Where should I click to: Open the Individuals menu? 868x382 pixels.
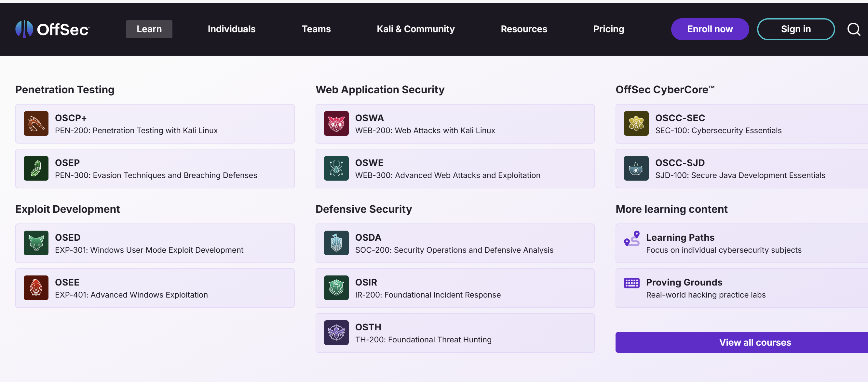pyautogui.click(x=232, y=29)
